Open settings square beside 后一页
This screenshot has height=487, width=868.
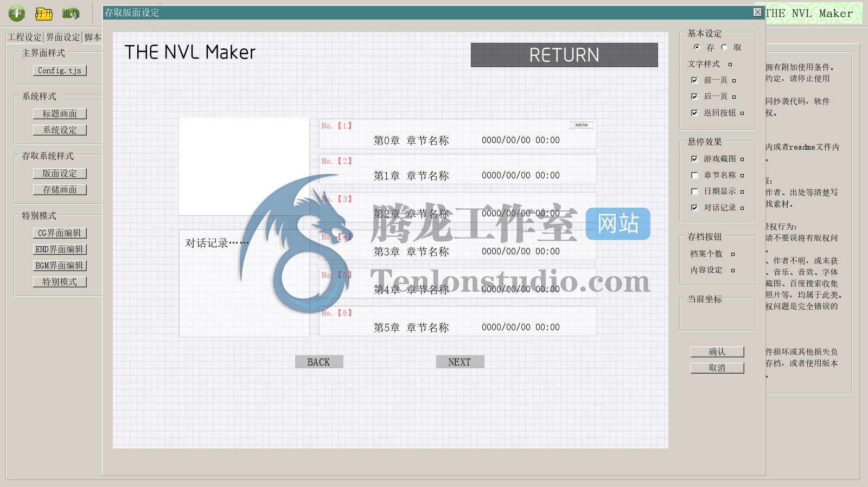734,97
